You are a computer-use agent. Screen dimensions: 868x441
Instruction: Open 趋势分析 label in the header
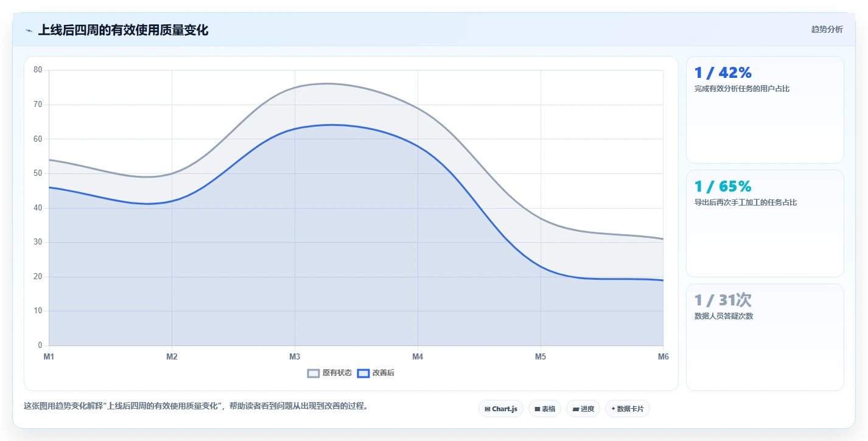click(x=827, y=29)
